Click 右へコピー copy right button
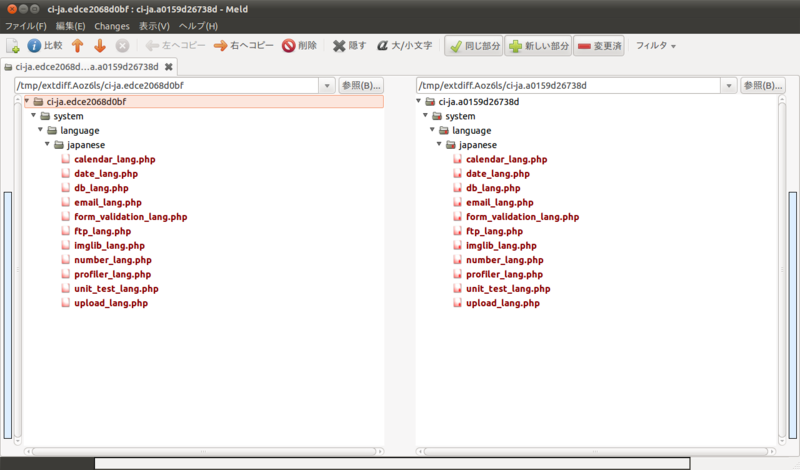Image resolution: width=800 pixels, height=470 pixels. pyautogui.click(x=243, y=46)
